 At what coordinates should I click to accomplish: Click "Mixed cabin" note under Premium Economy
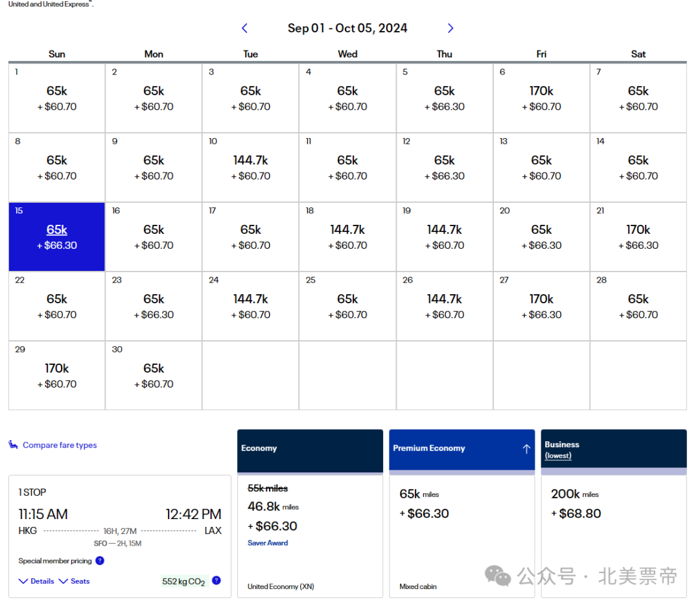tap(418, 587)
